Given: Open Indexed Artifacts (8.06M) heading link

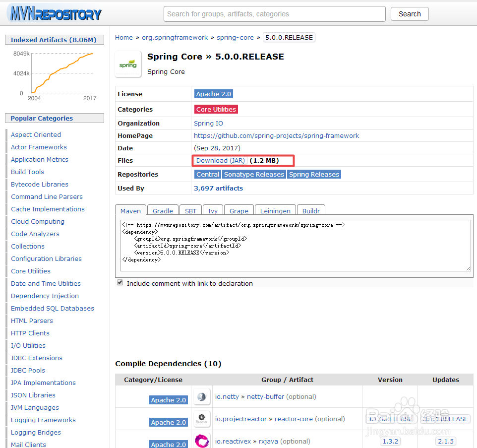Looking at the screenshot, I should pyautogui.click(x=54, y=40).
